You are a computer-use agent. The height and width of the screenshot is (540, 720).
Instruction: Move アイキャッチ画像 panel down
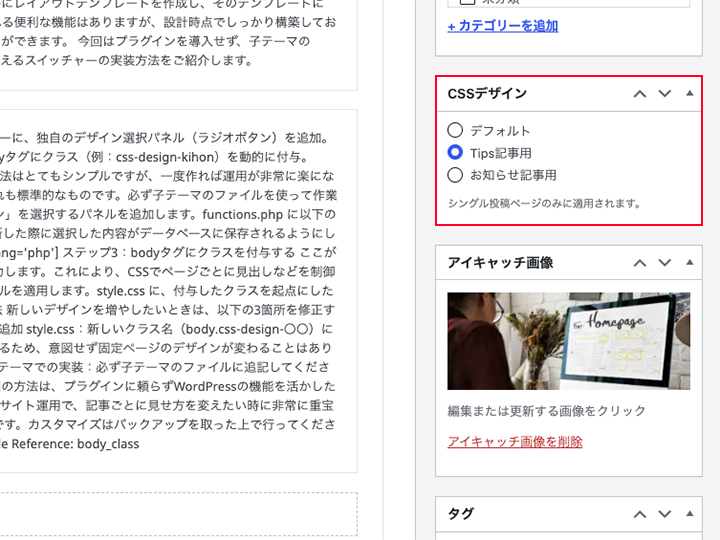664,263
